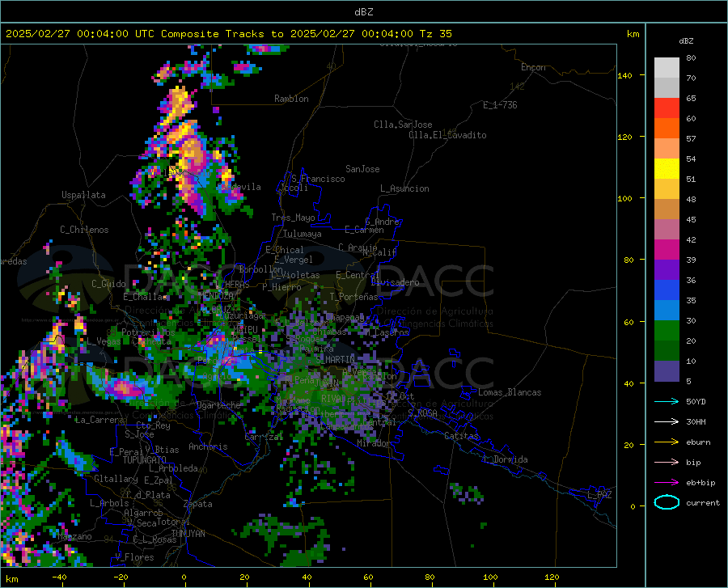Click the 'Clla.SanJose' map label
The height and width of the screenshot is (588, 728).
point(403,125)
